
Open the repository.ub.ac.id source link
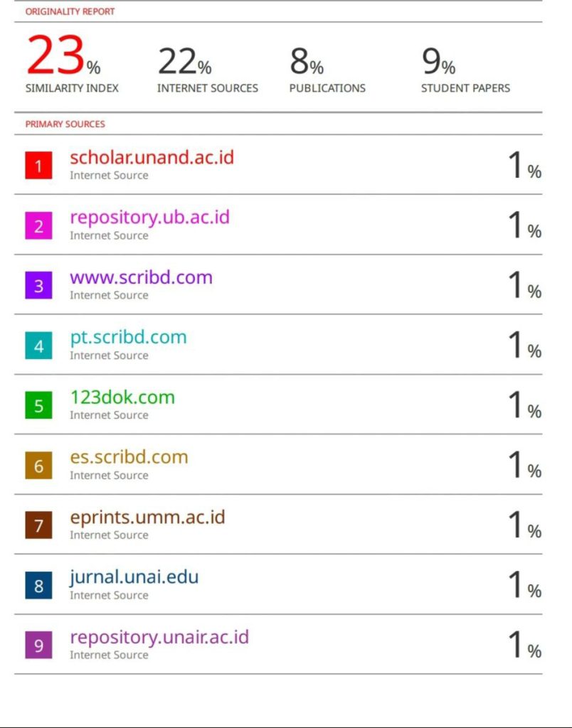point(149,218)
